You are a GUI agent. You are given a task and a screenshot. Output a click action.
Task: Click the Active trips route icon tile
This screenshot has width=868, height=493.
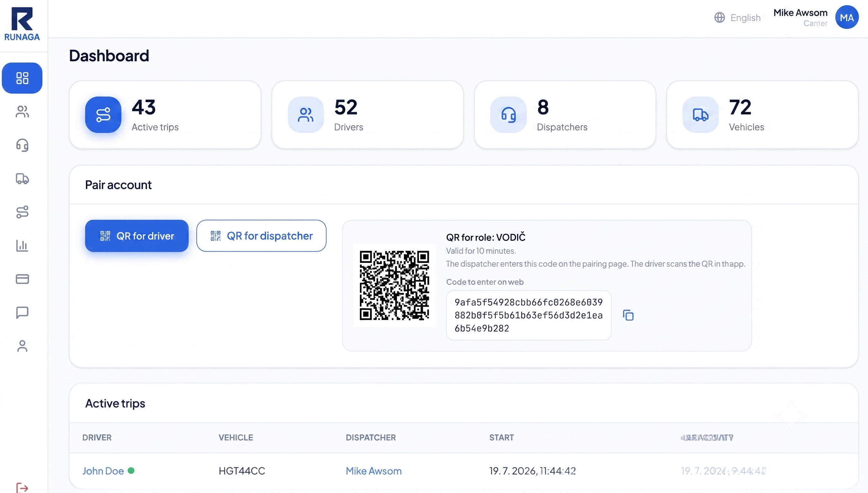coord(103,115)
